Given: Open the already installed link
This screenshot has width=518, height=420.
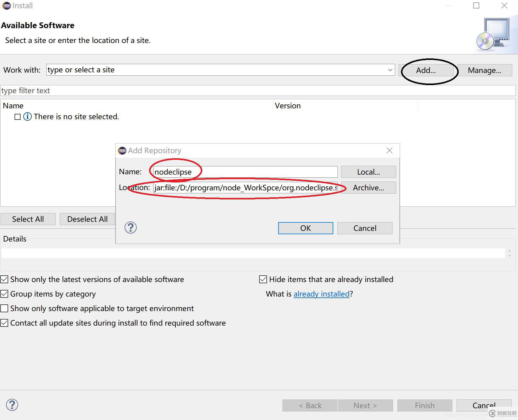Looking at the screenshot, I should pos(321,294).
